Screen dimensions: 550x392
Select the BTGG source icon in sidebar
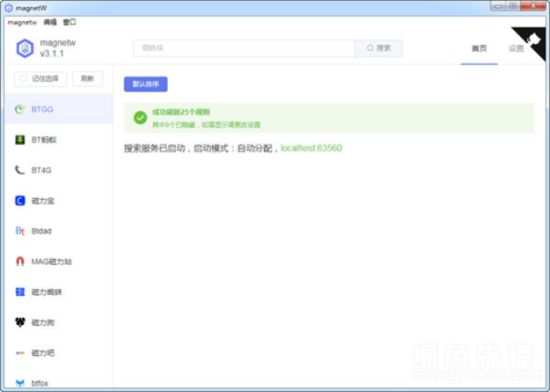(20, 109)
